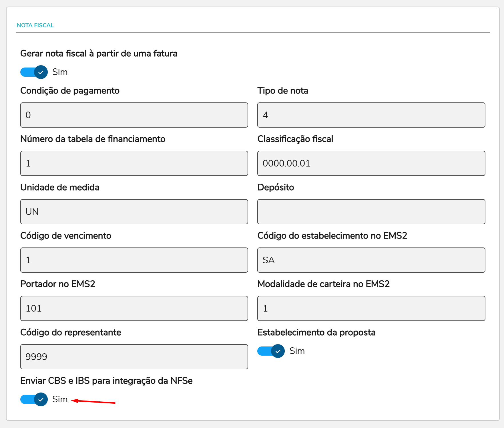Image resolution: width=504 pixels, height=428 pixels.
Task: Click into the Unidade de medida field
Action: [x=134, y=212]
